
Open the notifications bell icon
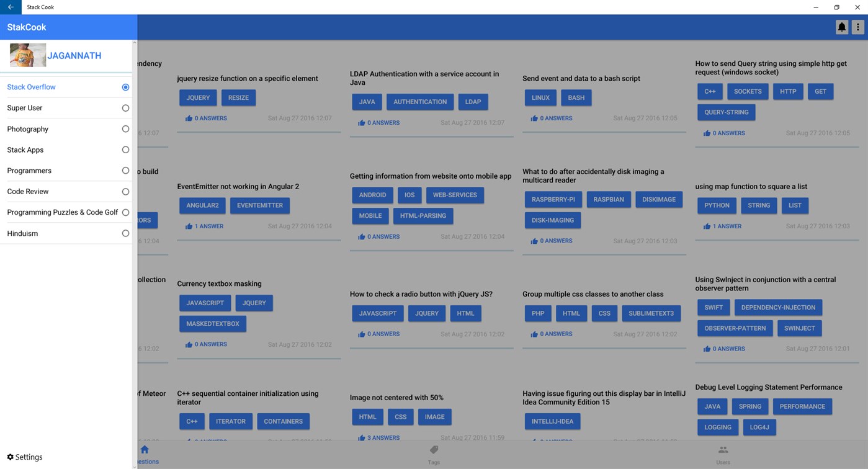pos(842,27)
